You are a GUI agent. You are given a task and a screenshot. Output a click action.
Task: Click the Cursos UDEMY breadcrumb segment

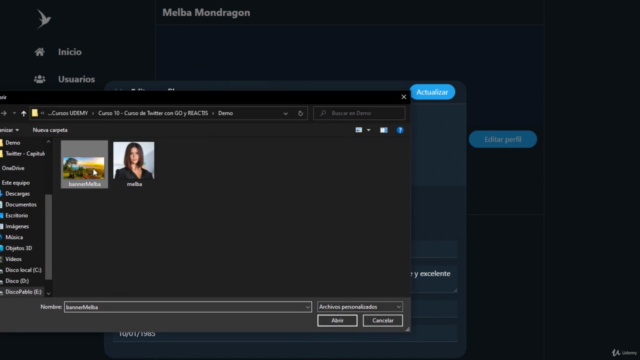[x=68, y=113]
